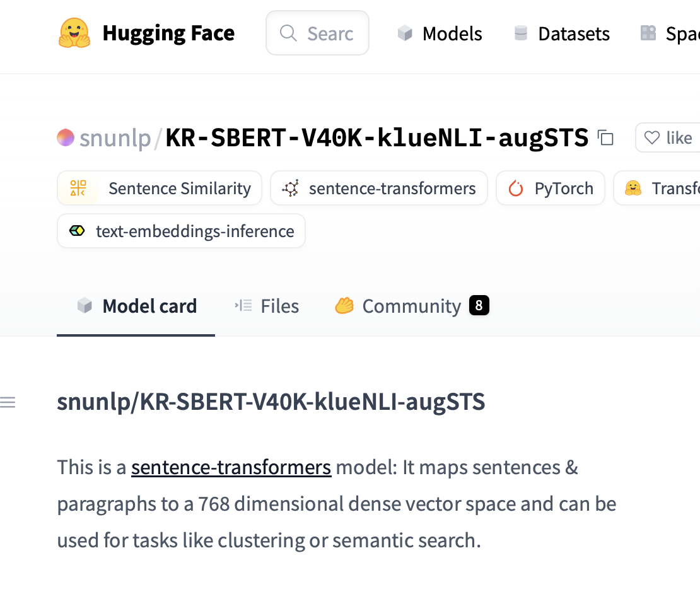Screen dimensions: 700x599
Task: Click the Community hands icon
Action: pyautogui.click(x=344, y=306)
